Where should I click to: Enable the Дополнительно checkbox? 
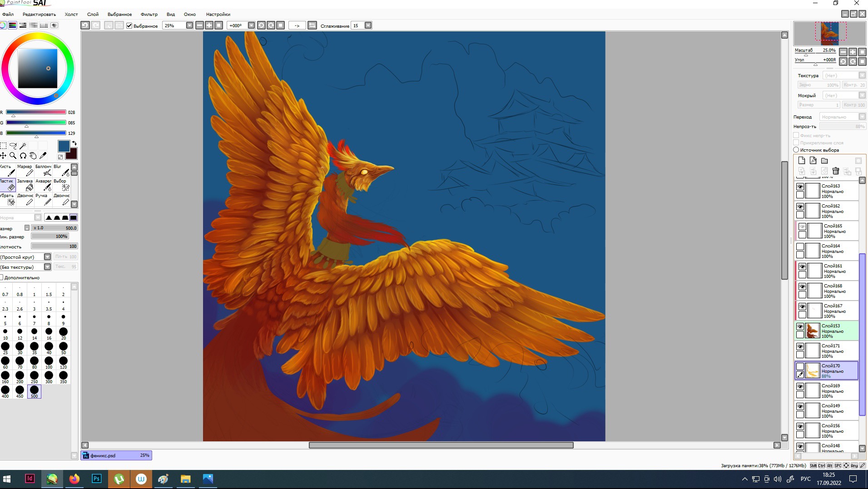tap(1, 277)
